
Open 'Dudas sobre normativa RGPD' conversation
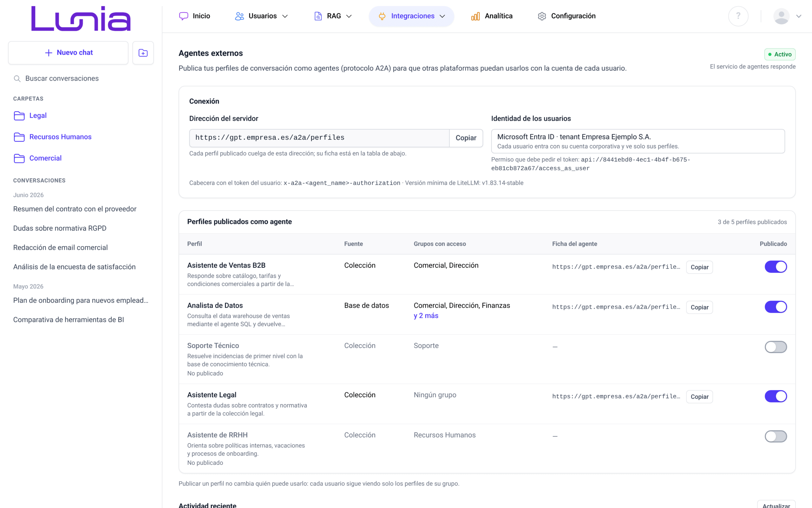(60, 228)
